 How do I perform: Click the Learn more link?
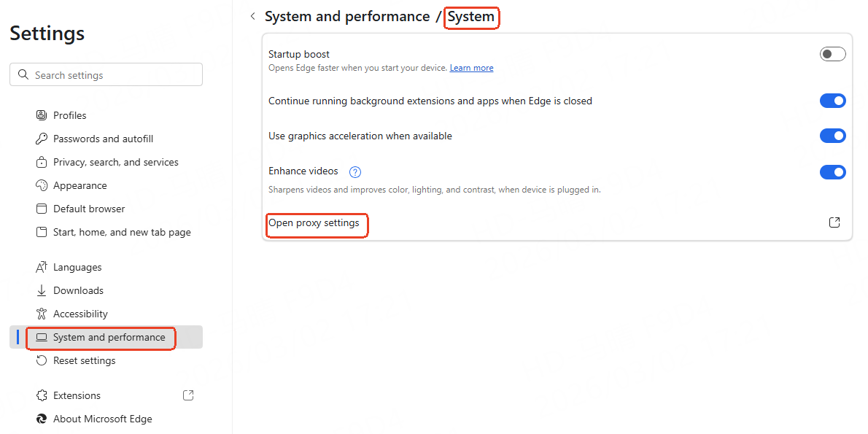point(471,68)
